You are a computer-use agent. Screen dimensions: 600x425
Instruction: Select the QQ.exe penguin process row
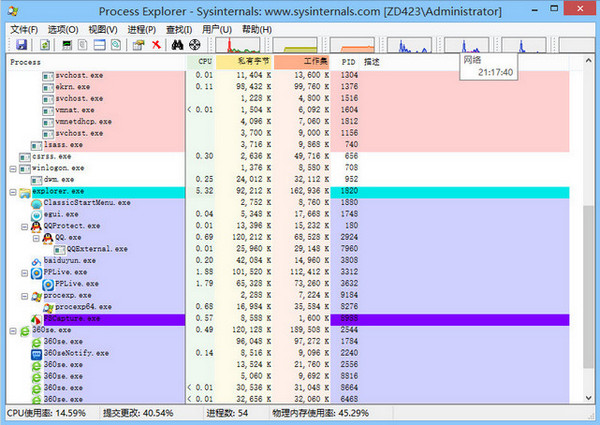67,238
